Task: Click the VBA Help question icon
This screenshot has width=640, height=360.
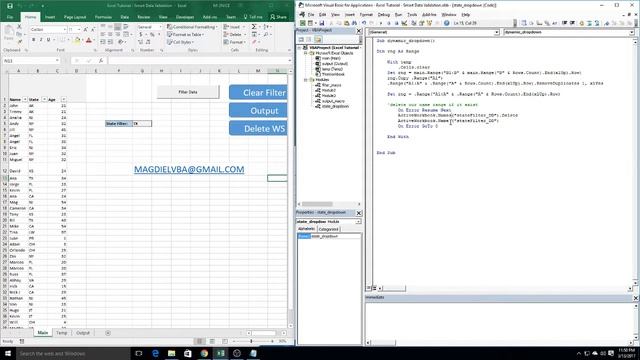Action: tap(447, 23)
